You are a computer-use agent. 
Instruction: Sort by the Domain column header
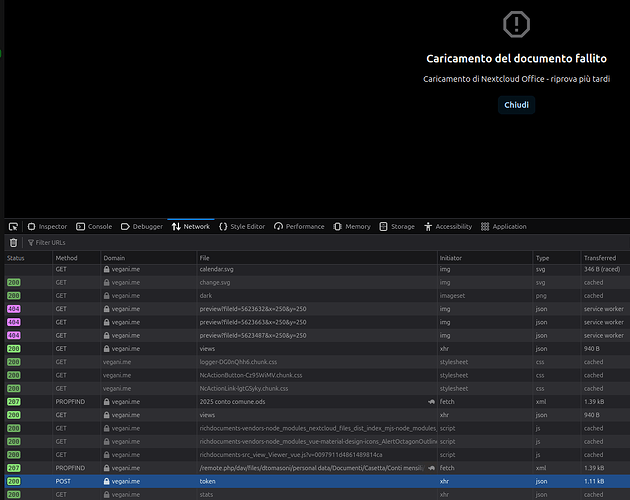(x=149, y=258)
